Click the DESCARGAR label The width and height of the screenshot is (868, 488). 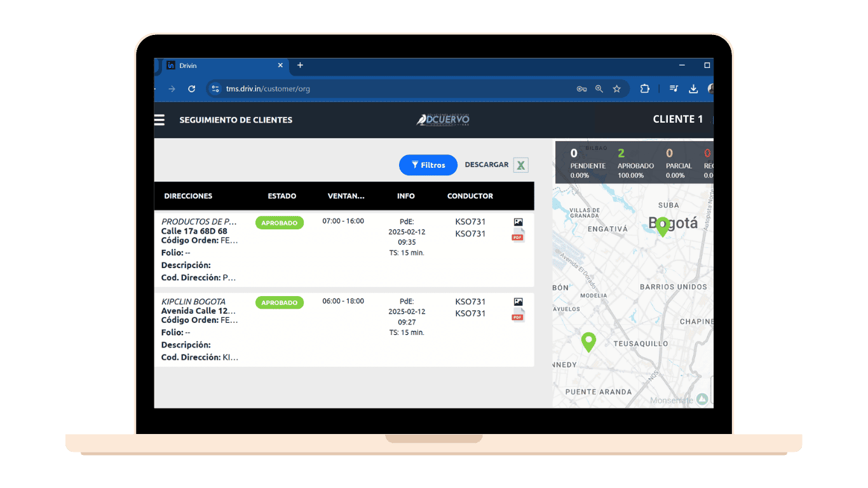tap(487, 165)
